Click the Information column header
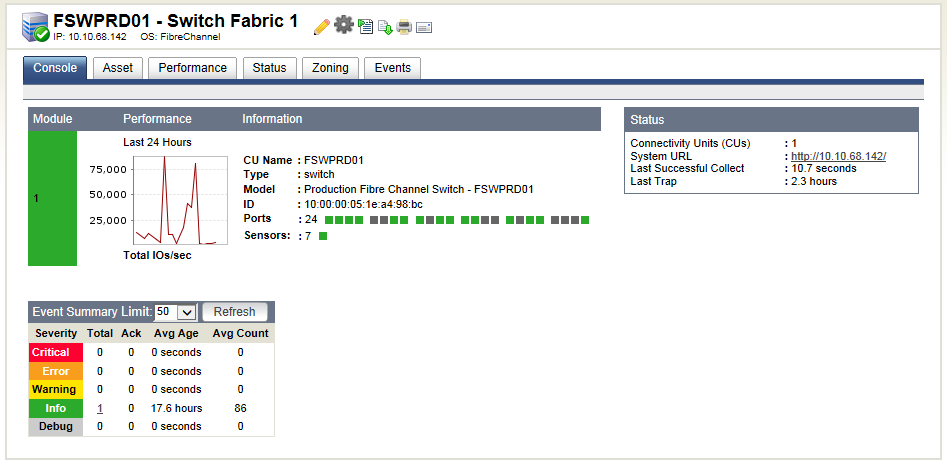 tap(272, 119)
